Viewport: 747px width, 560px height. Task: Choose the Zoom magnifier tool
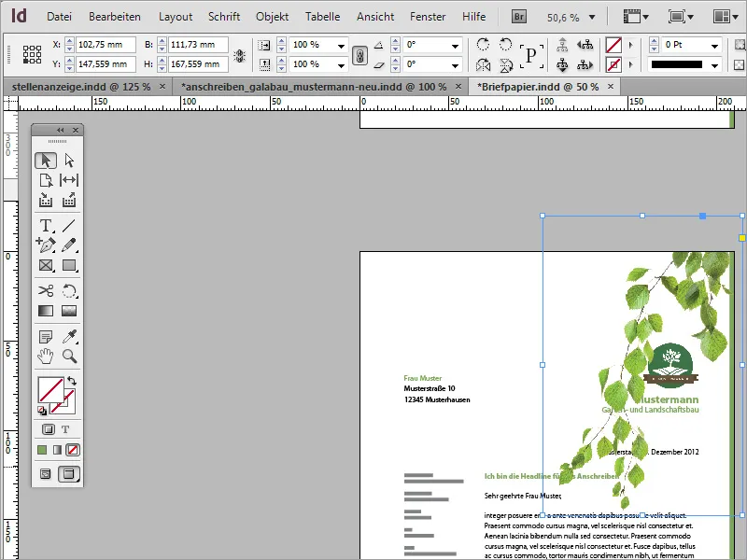tap(69, 356)
